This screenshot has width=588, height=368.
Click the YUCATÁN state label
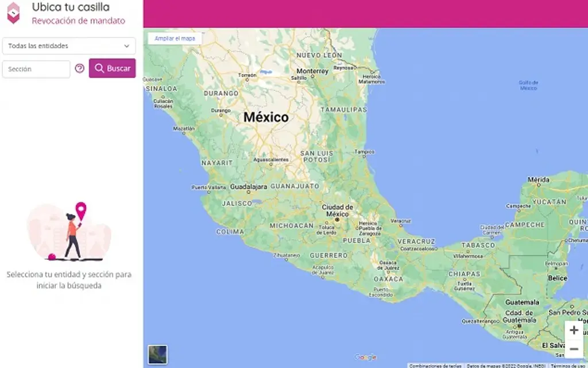pyautogui.click(x=549, y=202)
